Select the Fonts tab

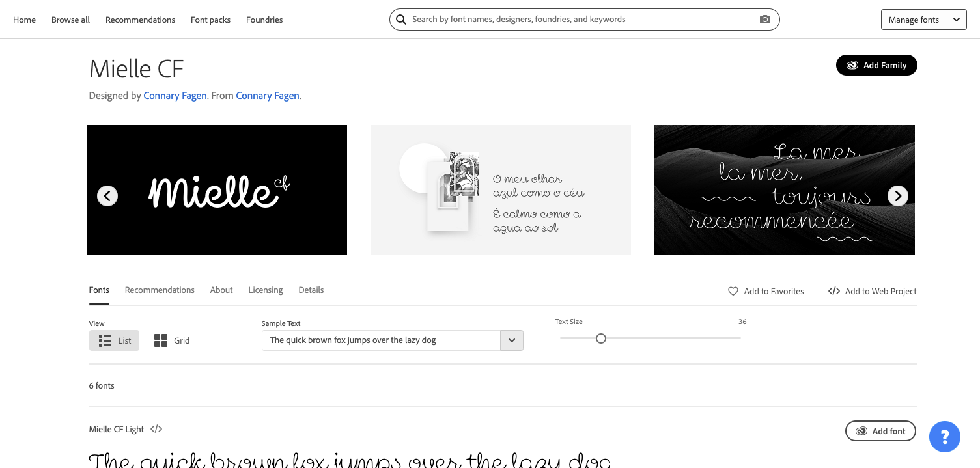(99, 290)
